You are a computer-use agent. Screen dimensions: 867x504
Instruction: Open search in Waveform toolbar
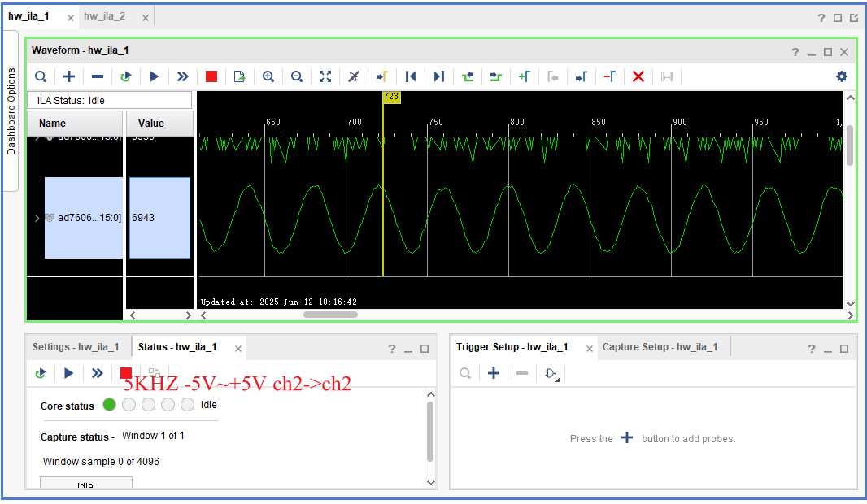[41, 76]
